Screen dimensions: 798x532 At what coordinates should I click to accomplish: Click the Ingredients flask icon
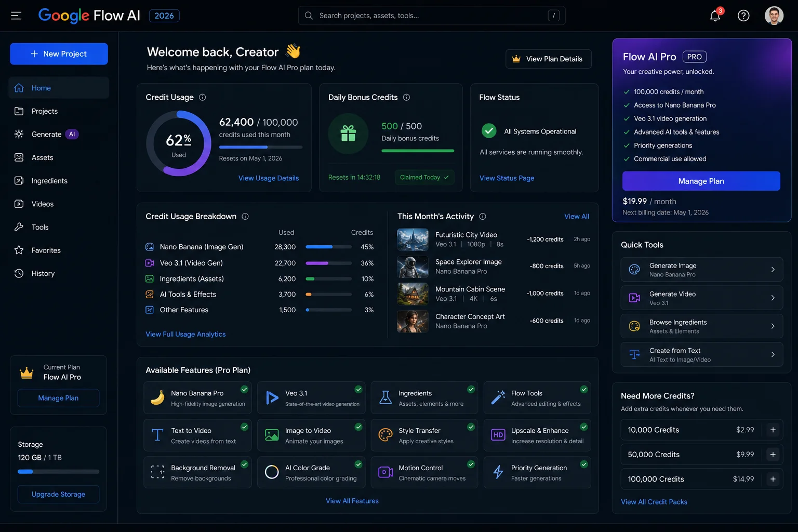pos(385,398)
